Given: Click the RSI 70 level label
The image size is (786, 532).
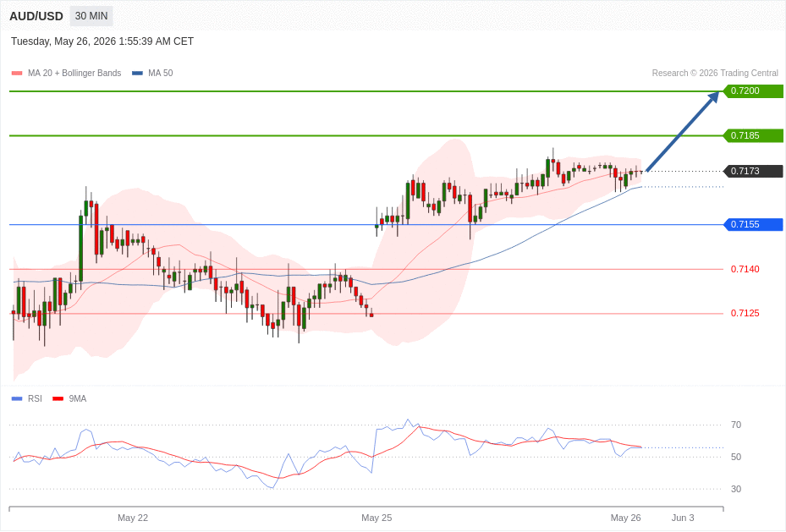Looking at the screenshot, I should 736,425.
